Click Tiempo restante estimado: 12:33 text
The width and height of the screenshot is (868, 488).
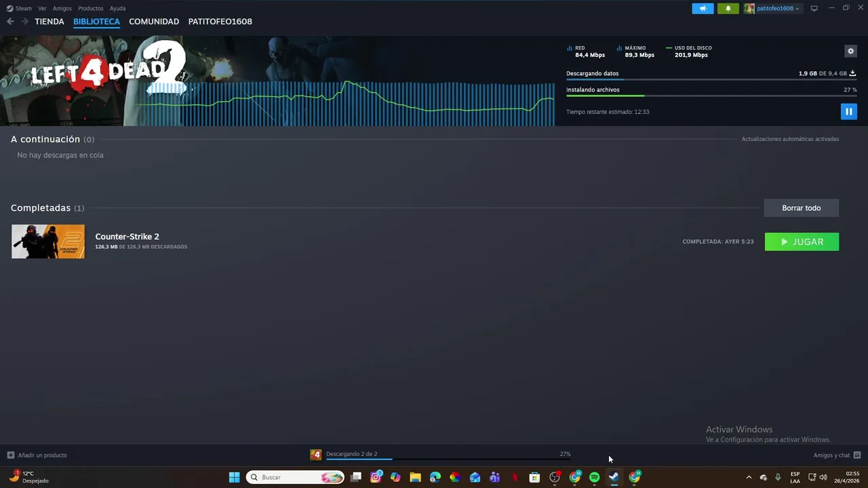pos(608,112)
